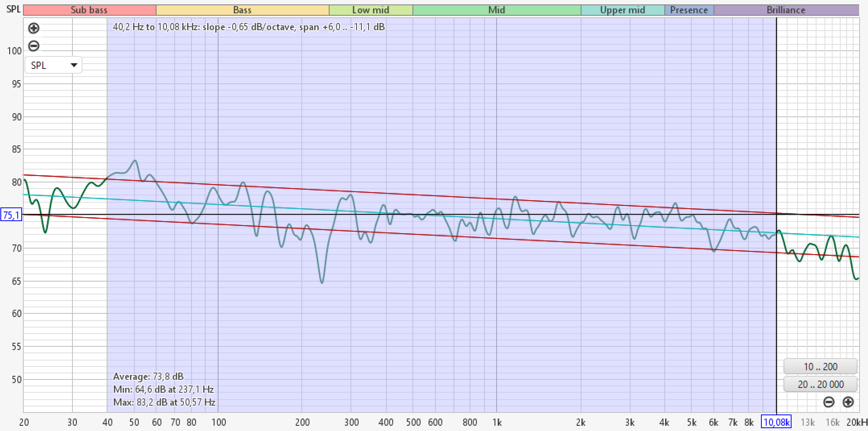Click the Bass band label
Image resolution: width=868 pixels, height=431 pixels.
[242, 10]
